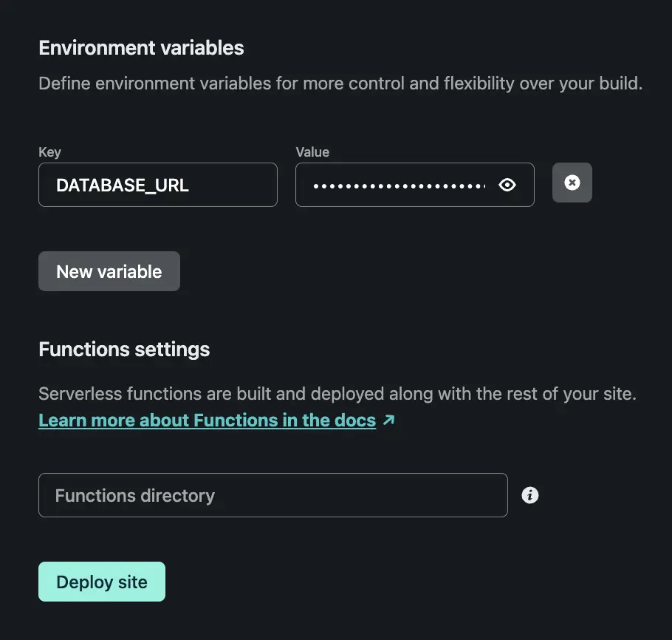Click the info icon beside Functions directory
This screenshot has width=672, height=640.
coord(530,495)
